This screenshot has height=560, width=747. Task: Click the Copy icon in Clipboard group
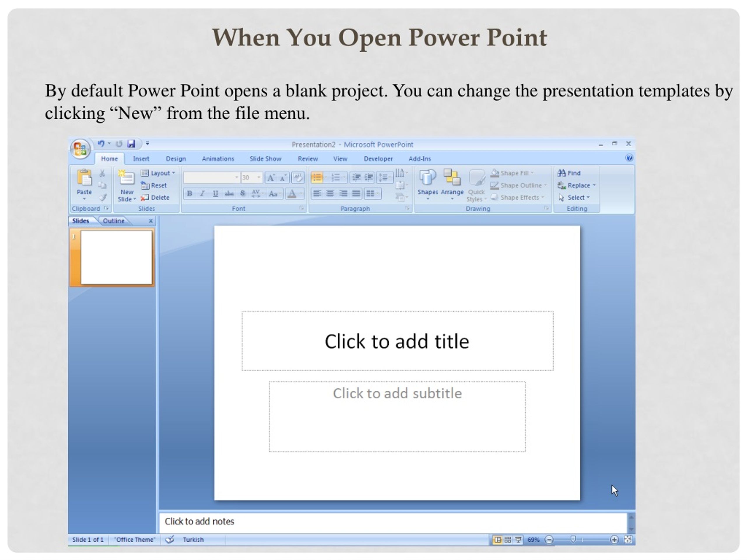click(x=102, y=186)
